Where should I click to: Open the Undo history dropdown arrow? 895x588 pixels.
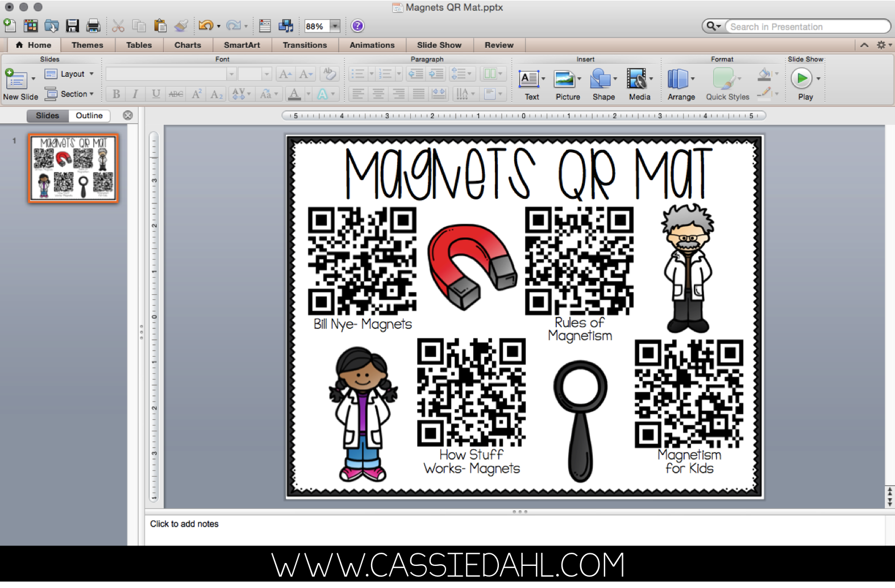coord(219,26)
